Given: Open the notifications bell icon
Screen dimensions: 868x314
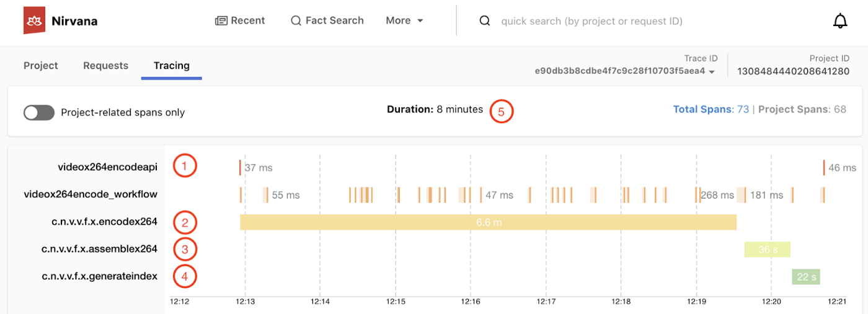Looking at the screenshot, I should click(840, 21).
